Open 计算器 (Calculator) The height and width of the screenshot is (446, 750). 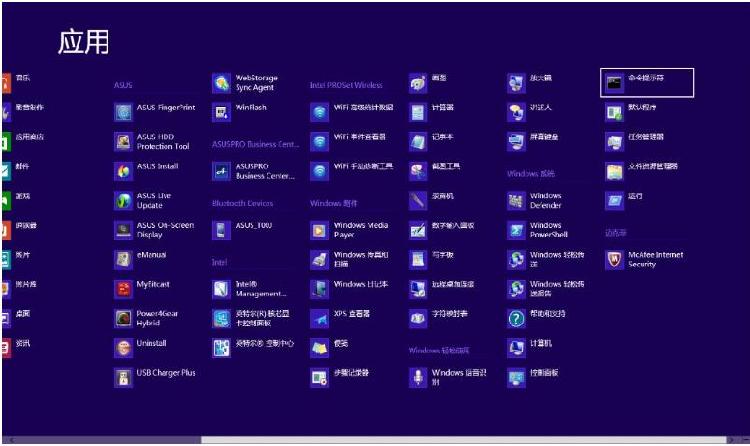pyautogui.click(x=431, y=112)
